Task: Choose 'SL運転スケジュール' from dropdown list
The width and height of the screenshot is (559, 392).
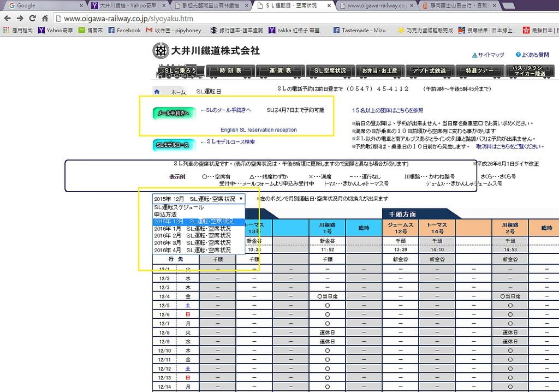Action: [179, 207]
